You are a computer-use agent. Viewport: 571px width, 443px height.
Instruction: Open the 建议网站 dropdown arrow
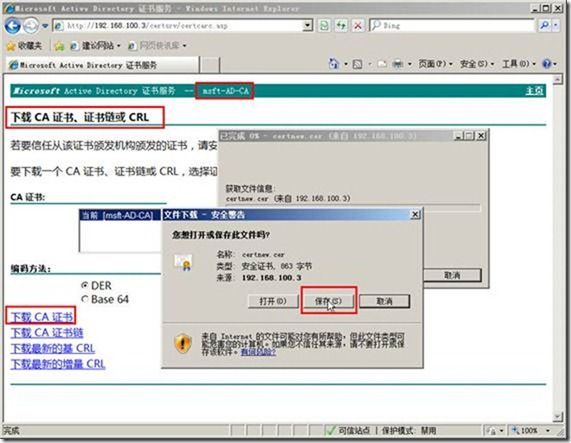[119, 46]
